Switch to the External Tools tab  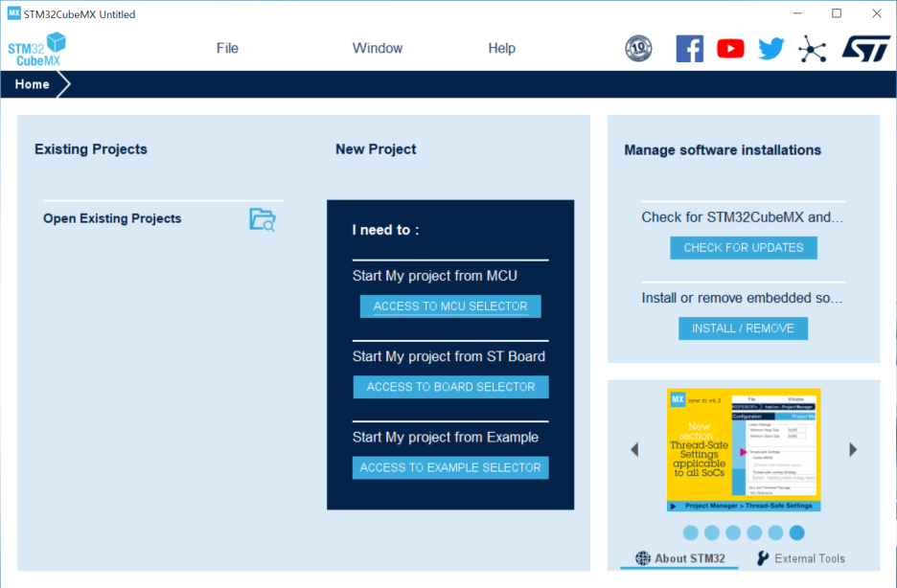(800, 558)
